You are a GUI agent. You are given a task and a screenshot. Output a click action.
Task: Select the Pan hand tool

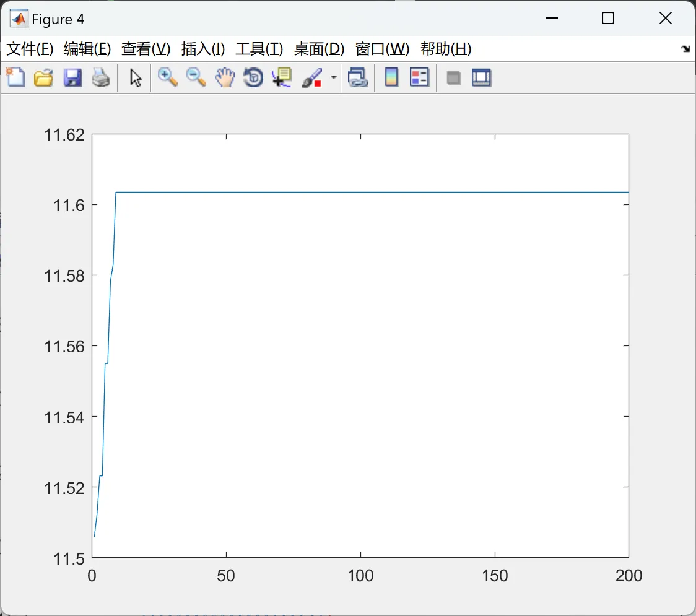click(225, 77)
